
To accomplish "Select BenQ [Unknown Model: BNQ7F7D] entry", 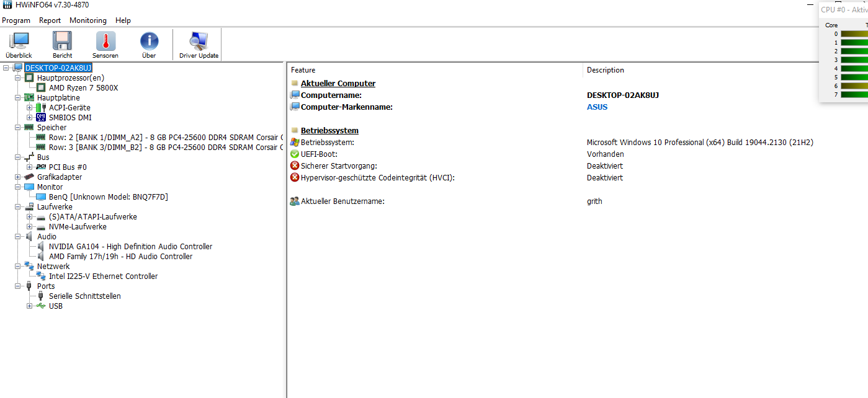I will (109, 197).
